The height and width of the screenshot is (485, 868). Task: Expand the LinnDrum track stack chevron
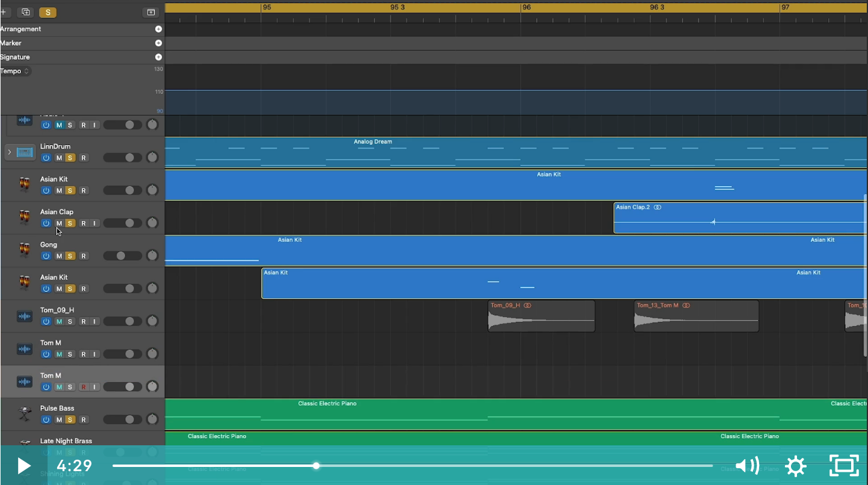[x=9, y=152]
